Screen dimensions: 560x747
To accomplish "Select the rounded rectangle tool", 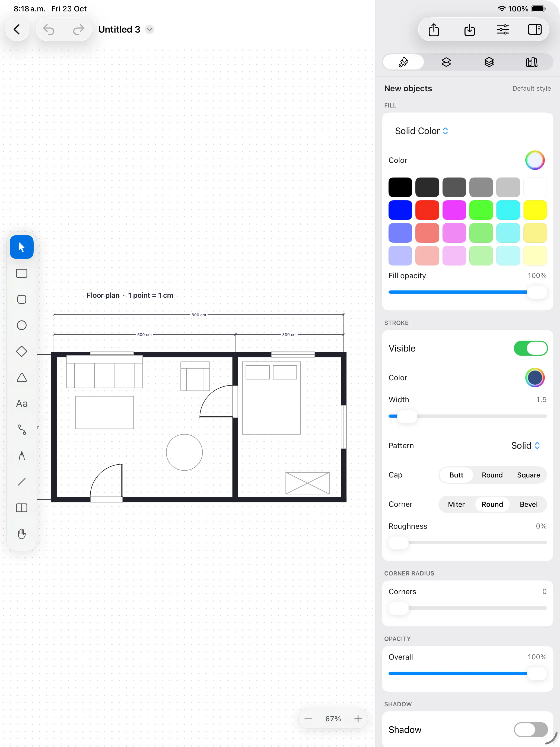I will click(x=22, y=300).
